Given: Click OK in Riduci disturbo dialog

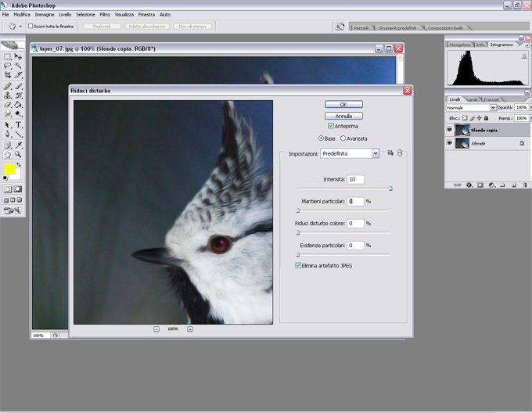Looking at the screenshot, I should 343,105.
